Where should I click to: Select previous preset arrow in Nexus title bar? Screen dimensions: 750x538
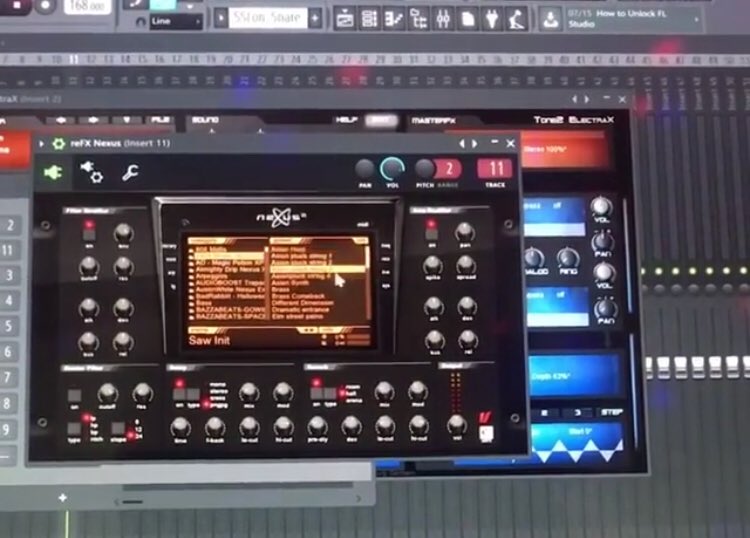click(x=462, y=143)
